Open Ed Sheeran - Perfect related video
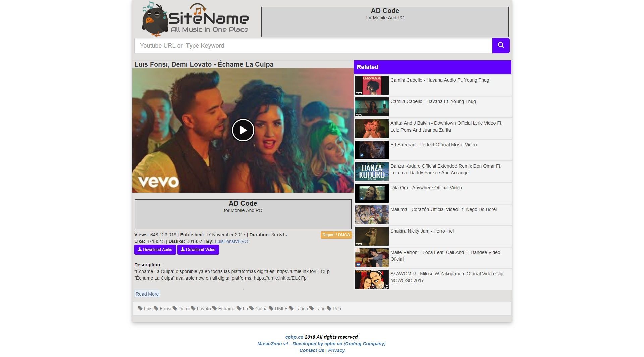The image size is (644, 357). [x=433, y=145]
